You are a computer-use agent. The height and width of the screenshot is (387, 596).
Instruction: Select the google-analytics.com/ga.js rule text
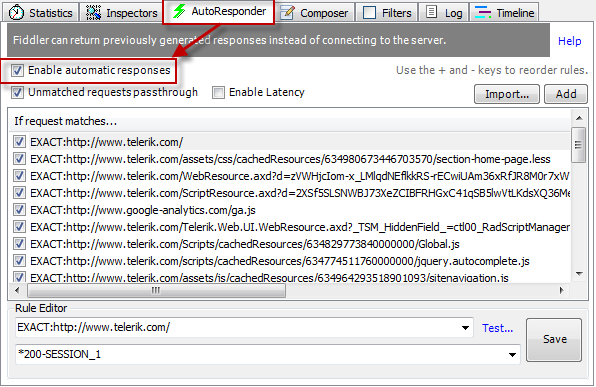pyautogui.click(x=143, y=210)
